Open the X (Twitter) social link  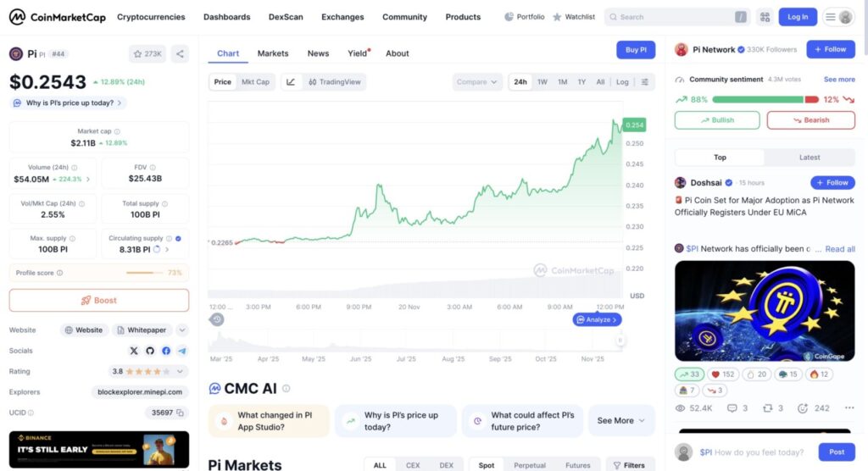click(x=134, y=351)
